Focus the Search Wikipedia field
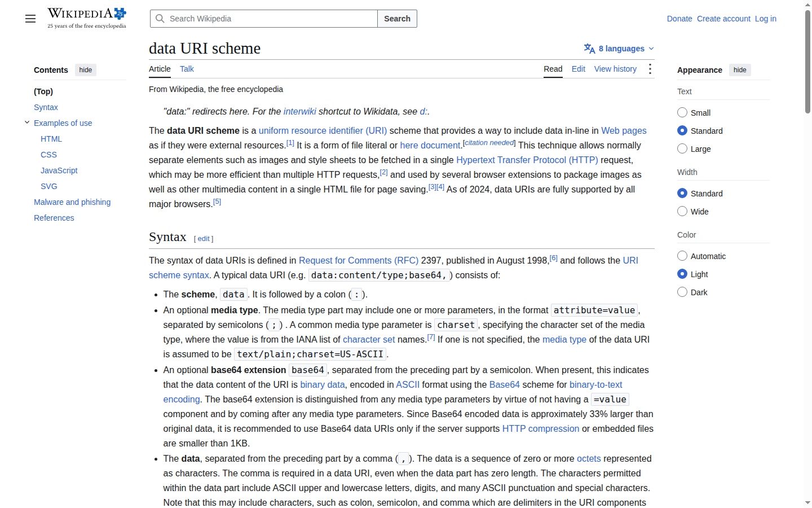 pyautogui.click(x=264, y=19)
